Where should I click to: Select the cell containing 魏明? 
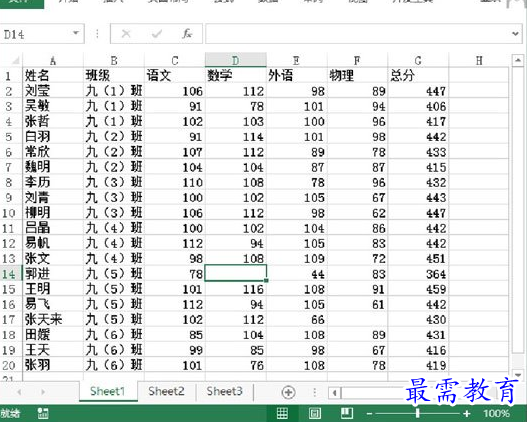53,167
